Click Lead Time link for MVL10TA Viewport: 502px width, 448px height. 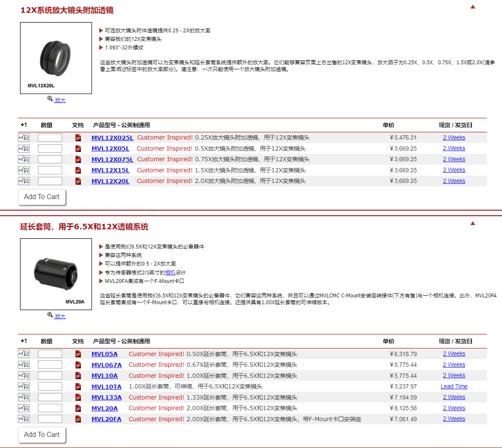[x=454, y=386]
